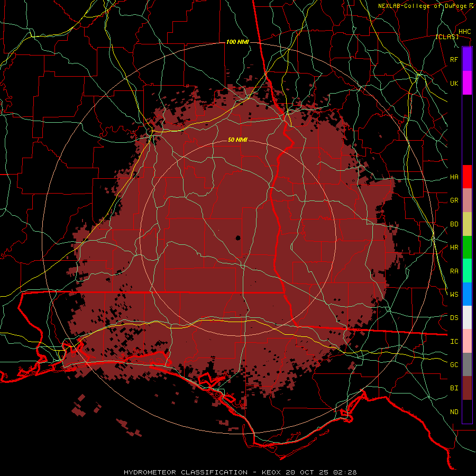Pick the mint green RA legend swatch
This screenshot has height=476, width=476.
pos(467,271)
